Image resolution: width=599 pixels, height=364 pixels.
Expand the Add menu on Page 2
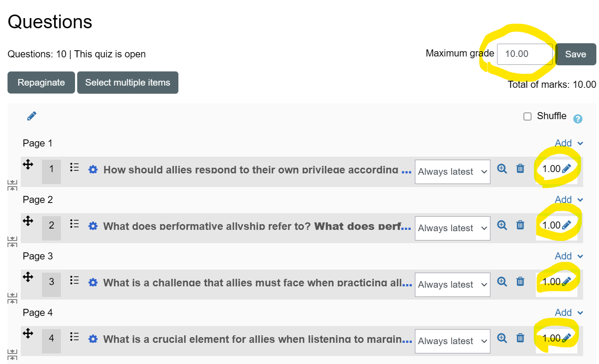coord(569,199)
